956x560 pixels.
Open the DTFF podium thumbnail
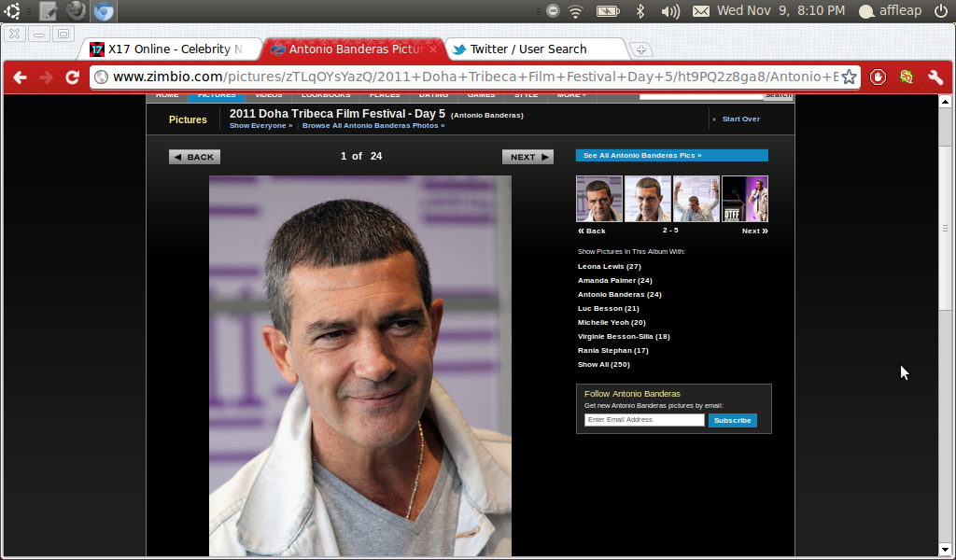point(745,199)
